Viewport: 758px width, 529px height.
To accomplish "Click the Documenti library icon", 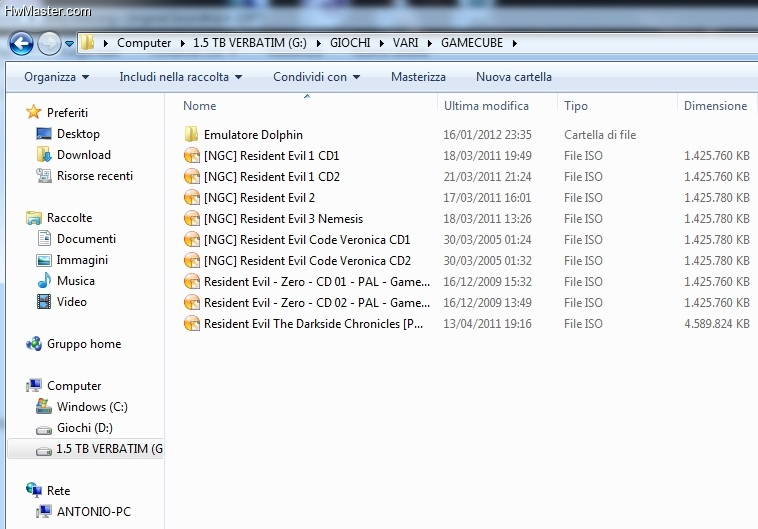I will point(44,238).
